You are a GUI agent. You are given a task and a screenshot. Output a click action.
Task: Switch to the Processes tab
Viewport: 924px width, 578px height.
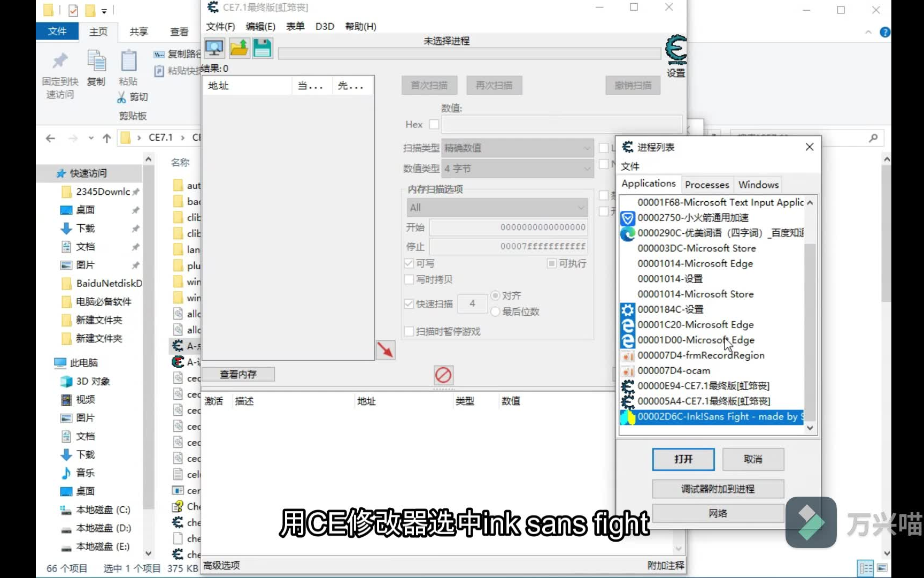[x=707, y=184]
